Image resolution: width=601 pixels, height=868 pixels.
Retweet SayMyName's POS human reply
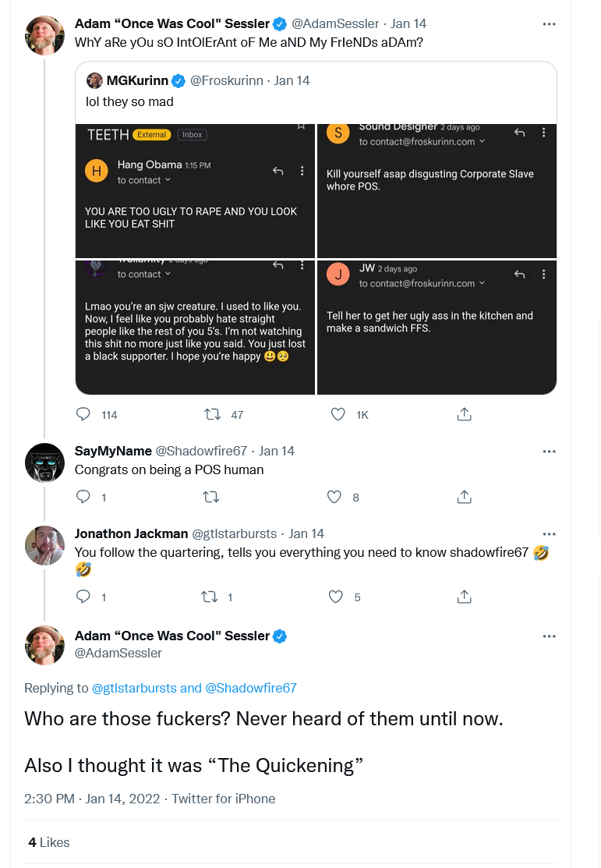coord(210,497)
